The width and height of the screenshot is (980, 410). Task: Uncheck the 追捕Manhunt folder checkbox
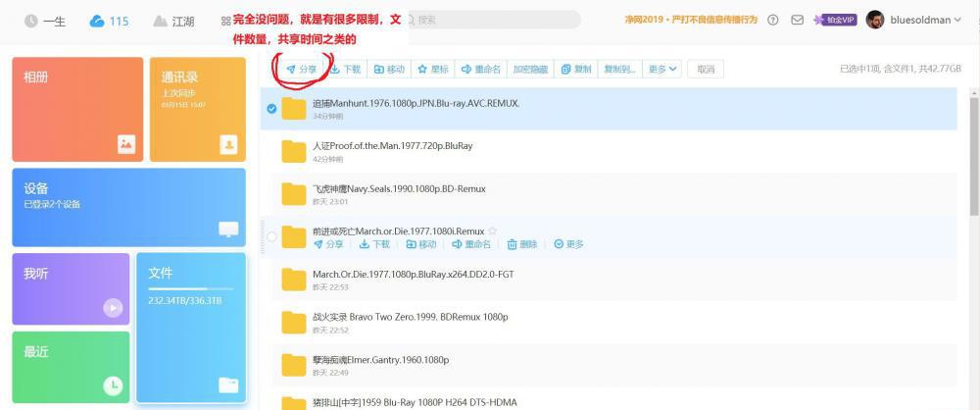[x=271, y=108]
